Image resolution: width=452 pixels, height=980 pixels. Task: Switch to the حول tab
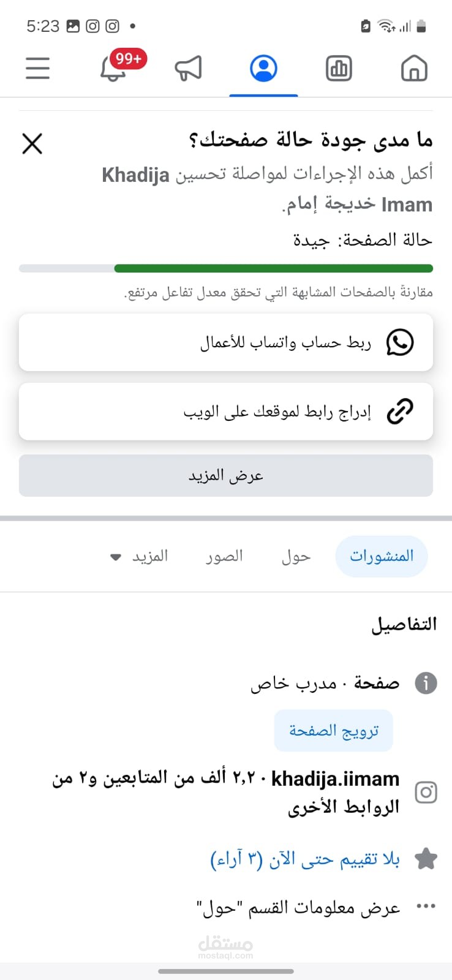click(296, 556)
